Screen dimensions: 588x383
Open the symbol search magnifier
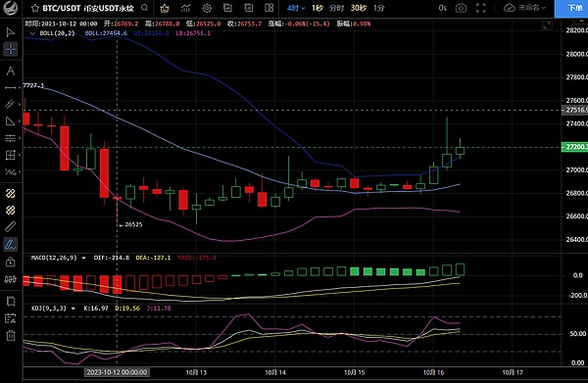click(144, 8)
